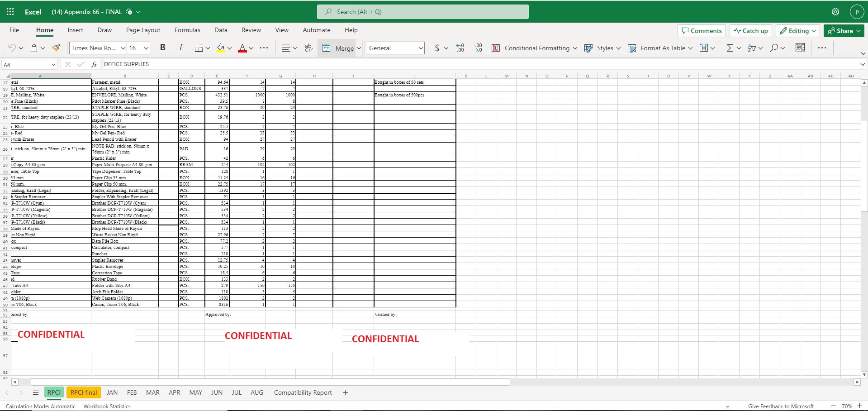Click the Undo icon
Image resolution: width=868 pixels, height=411 pixels.
12,48
